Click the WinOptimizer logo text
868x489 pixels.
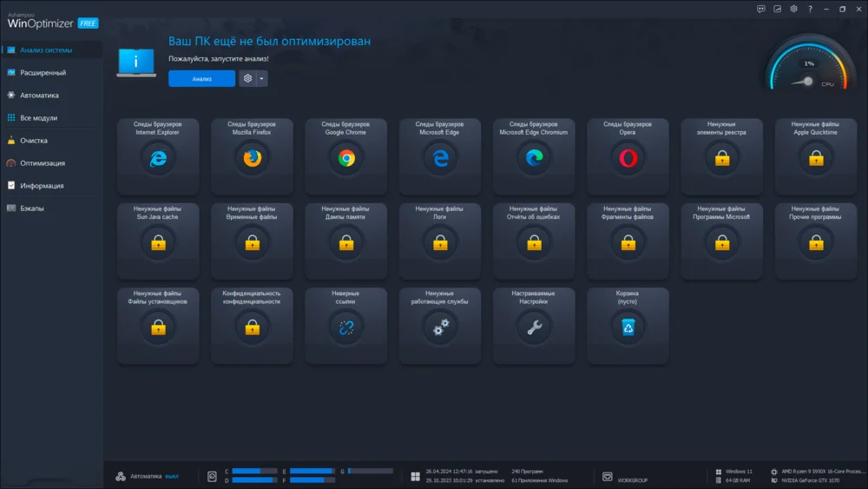click(41, 23)
